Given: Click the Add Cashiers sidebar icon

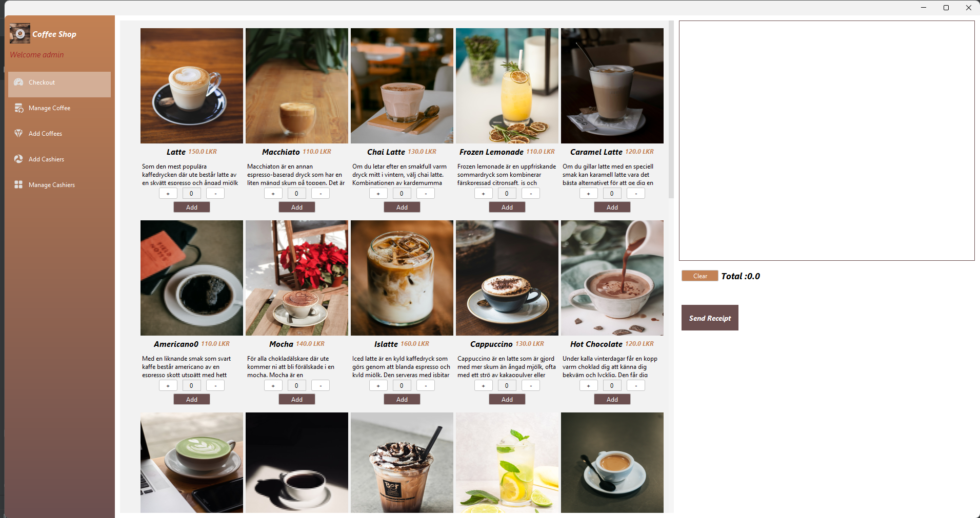Looking at the screenshot, I should tap(18, 159).
